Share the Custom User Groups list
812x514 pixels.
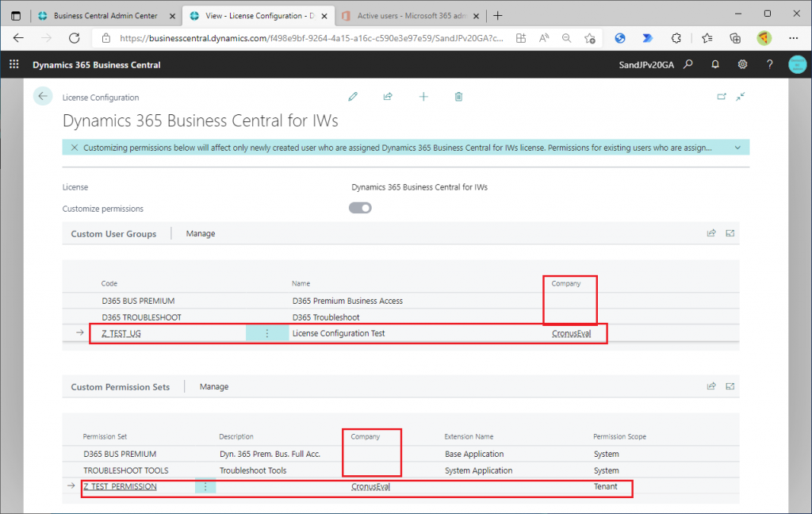711,233
